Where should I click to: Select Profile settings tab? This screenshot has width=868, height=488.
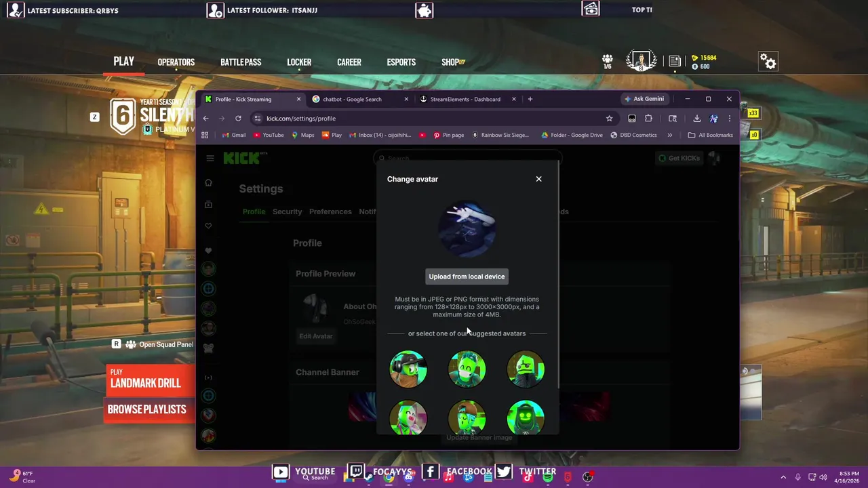click(x=254, y=211)
